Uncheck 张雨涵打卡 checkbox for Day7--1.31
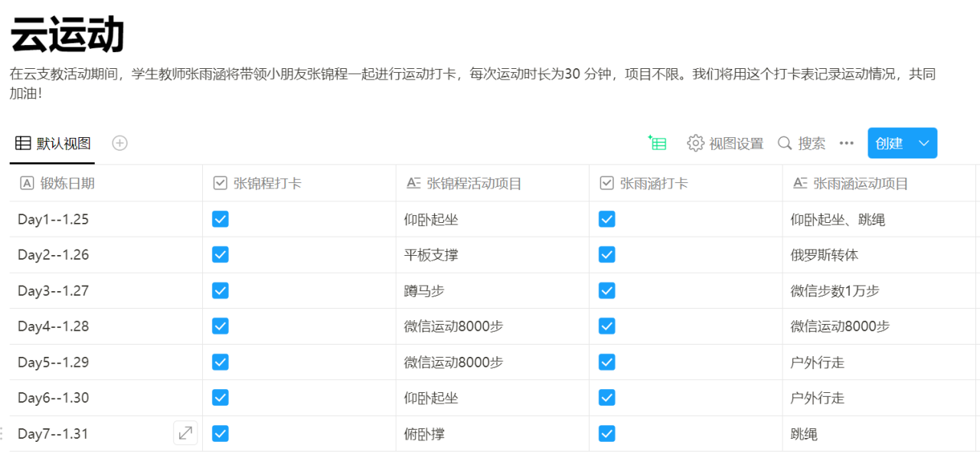 [x=607, y=434]
